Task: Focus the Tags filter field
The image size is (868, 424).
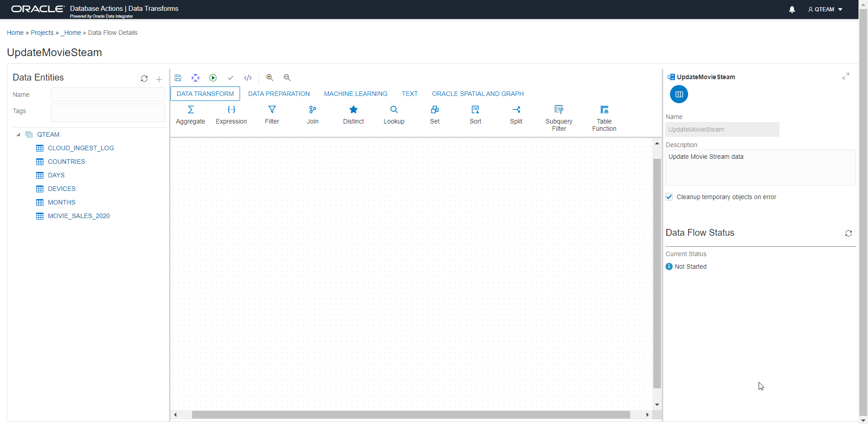Action: (x=108, y=113)
